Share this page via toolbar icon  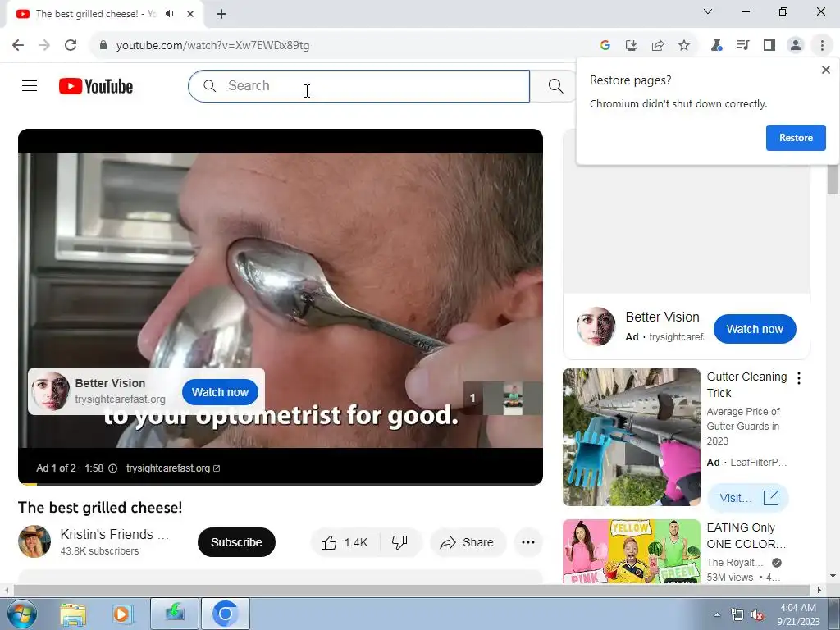pyautogui.click(x=658, y=46)
